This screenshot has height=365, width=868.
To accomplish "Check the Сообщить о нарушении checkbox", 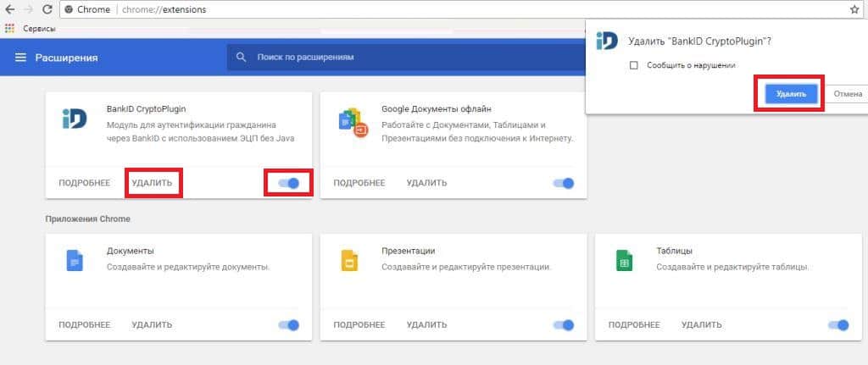I will (x=634, y=65).
